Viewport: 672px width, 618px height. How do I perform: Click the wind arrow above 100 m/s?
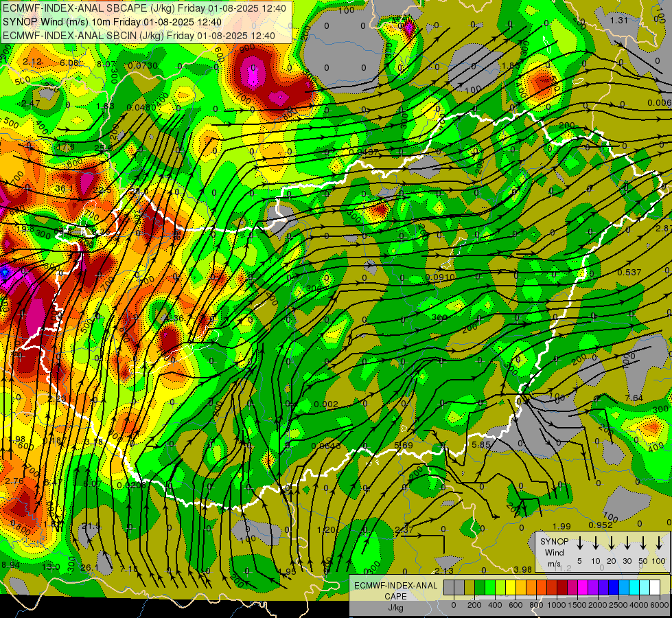point(659,543)
